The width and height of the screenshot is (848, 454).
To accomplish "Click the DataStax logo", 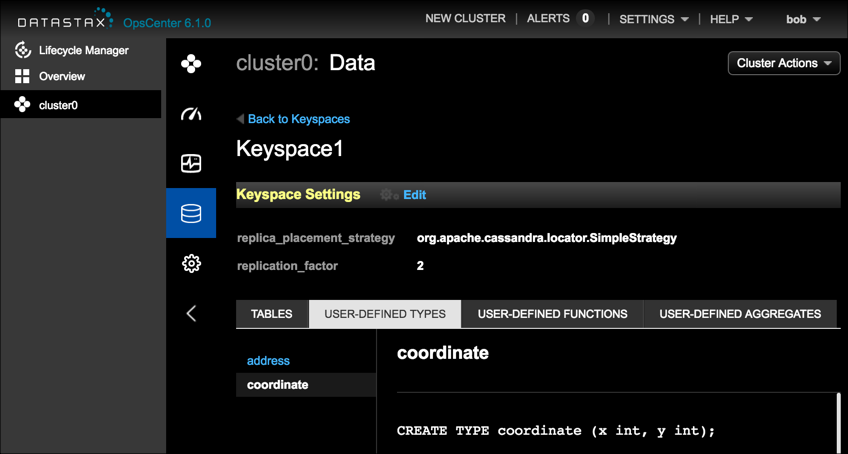I will click(65, 19).
